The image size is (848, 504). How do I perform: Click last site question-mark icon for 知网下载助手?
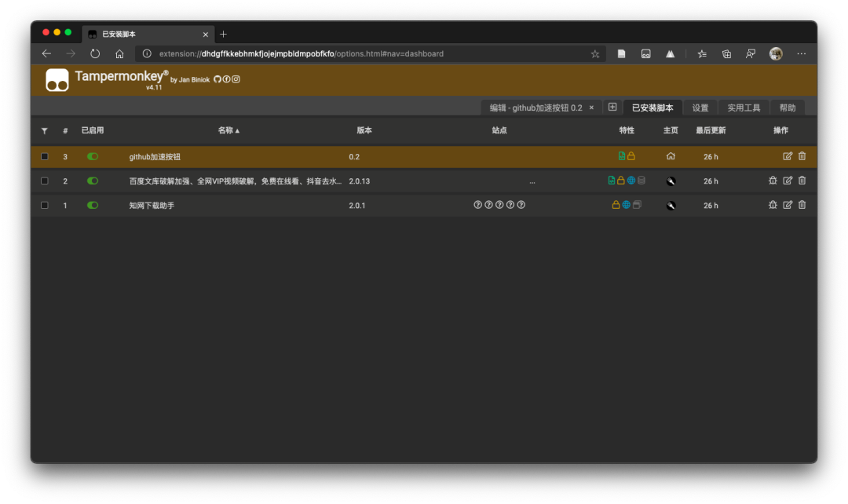521,205
